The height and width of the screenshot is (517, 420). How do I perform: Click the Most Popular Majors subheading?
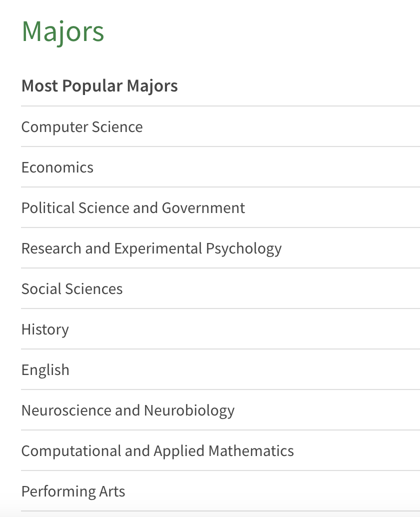point(99,86)
